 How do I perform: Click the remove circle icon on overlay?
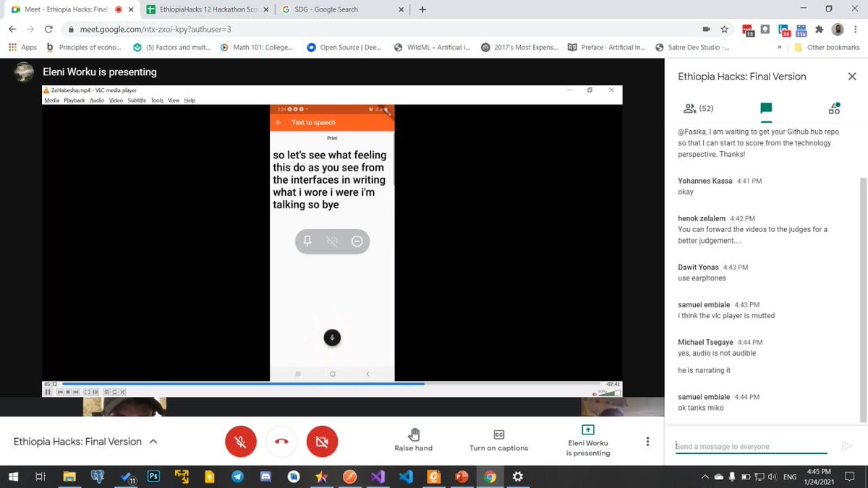click(357, 241)
